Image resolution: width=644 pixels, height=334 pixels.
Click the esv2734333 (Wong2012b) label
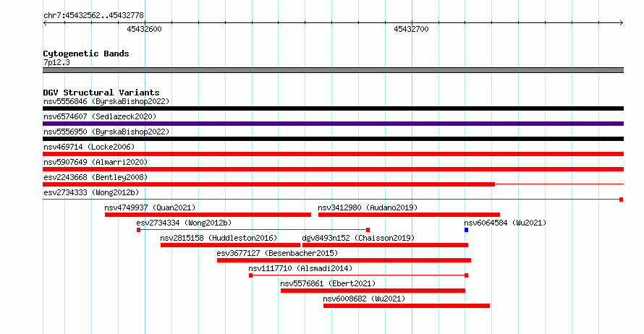91,192
